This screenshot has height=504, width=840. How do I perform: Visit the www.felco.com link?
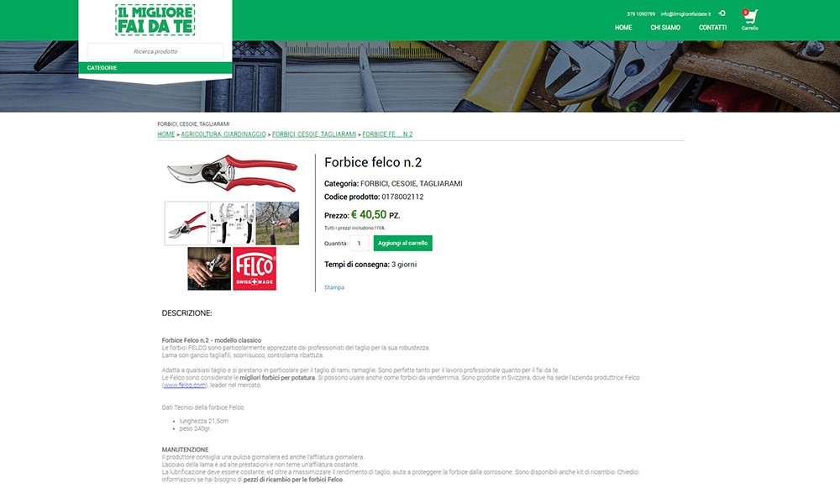coord(184,385)
